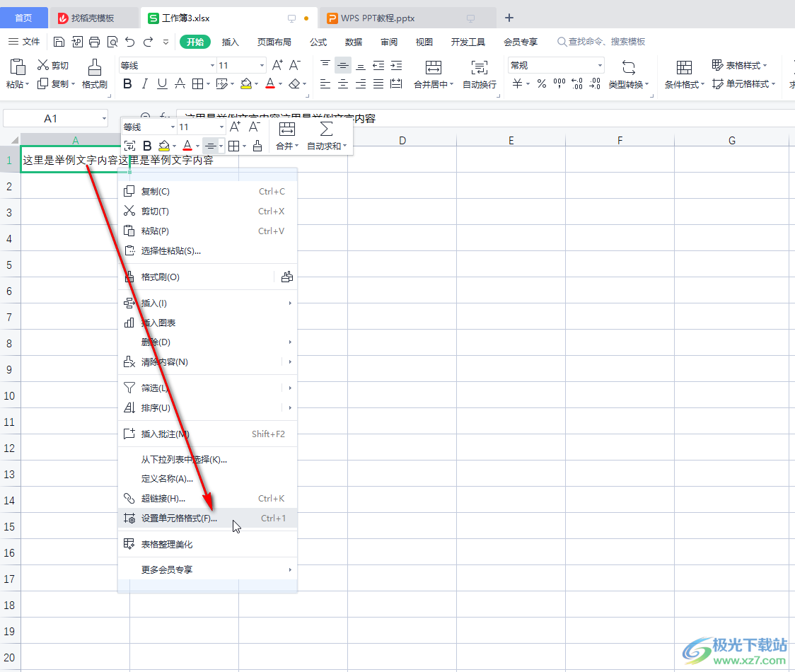Choose Hyperlink (超链接) from context menu
This screenshot has width=795, height=672.
(x=207, y=499)
